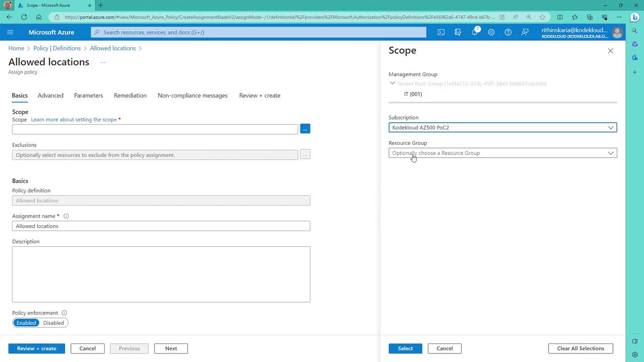Close the Scope - Microsoft Azure browser tab
This screenshot has width=644, height=362.
point(90,6)
